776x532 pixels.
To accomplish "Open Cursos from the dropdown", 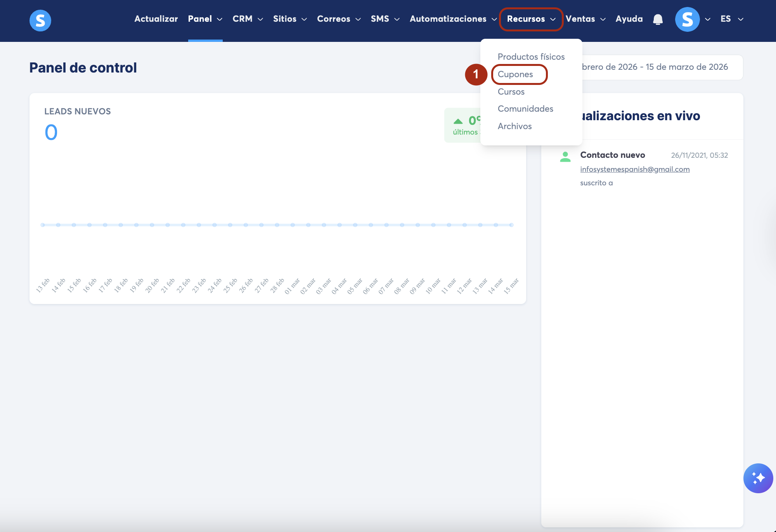I will pos(511,92).
